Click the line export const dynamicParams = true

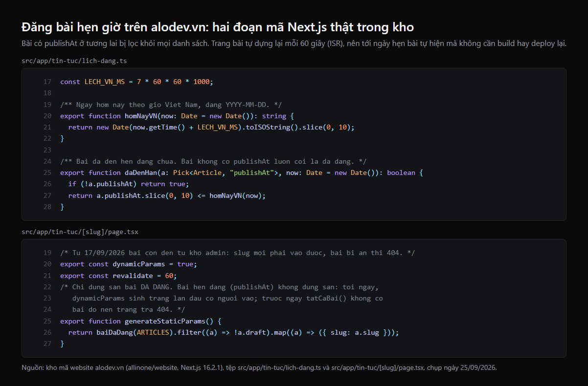(x=128, y=264)
